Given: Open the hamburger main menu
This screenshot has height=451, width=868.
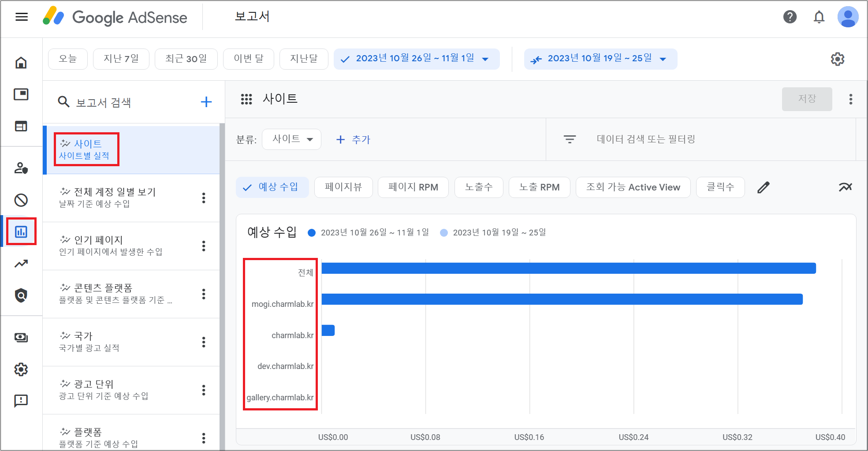Looking at the screenshot, I should pyautogui.click(x=21, y=17).
